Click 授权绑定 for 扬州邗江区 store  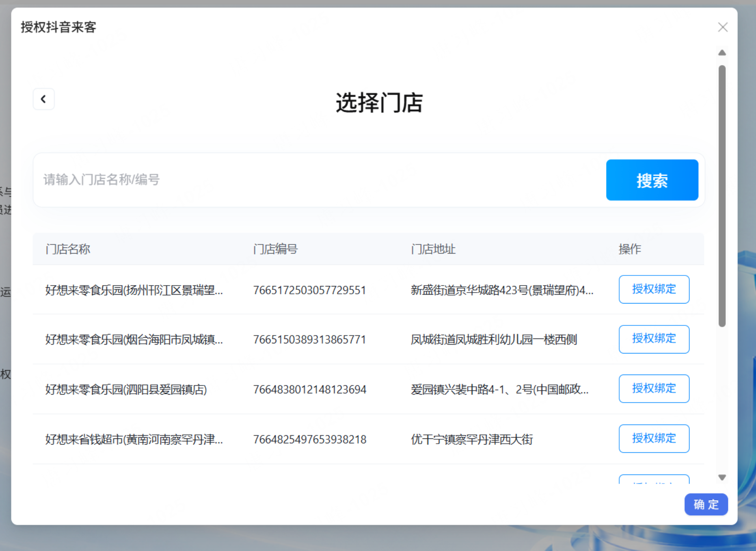coord(654,289)
